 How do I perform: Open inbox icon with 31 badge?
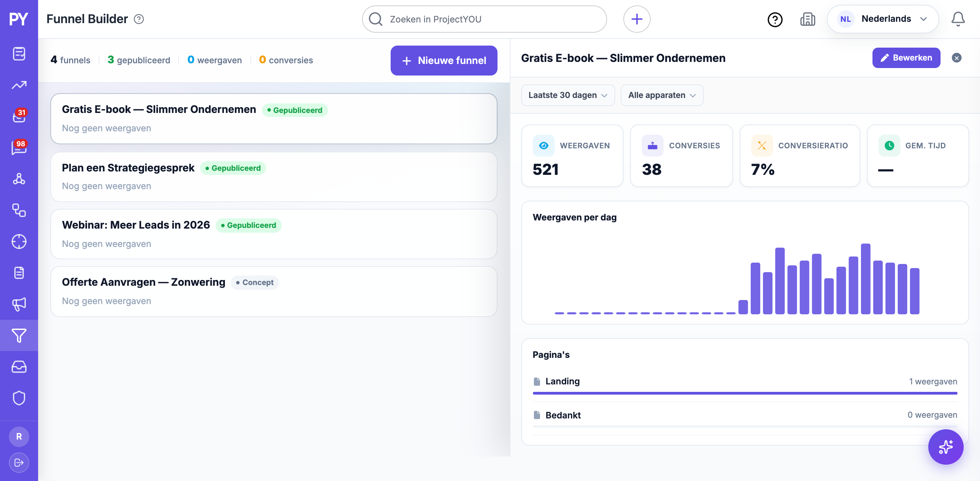click(x=19, y=116)
